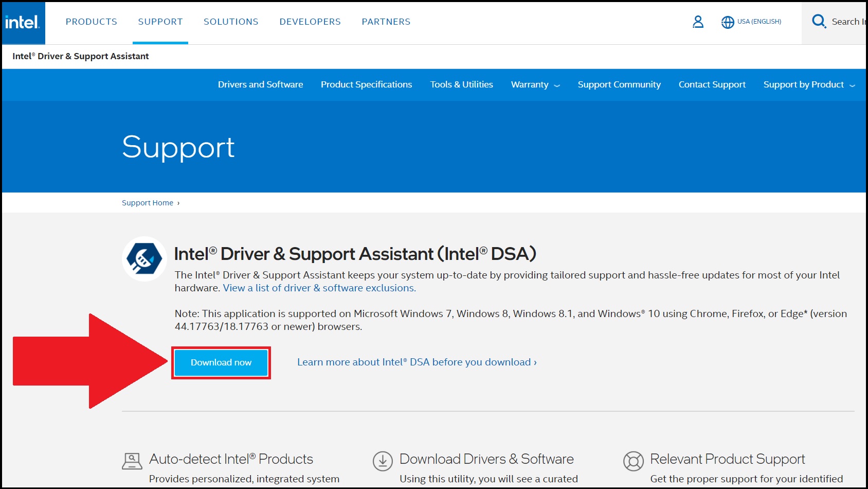This screenshot has height=489, width=868.
Task: Select the Solutions menu item
Action: pyautogui.click(x=231, y=22)
